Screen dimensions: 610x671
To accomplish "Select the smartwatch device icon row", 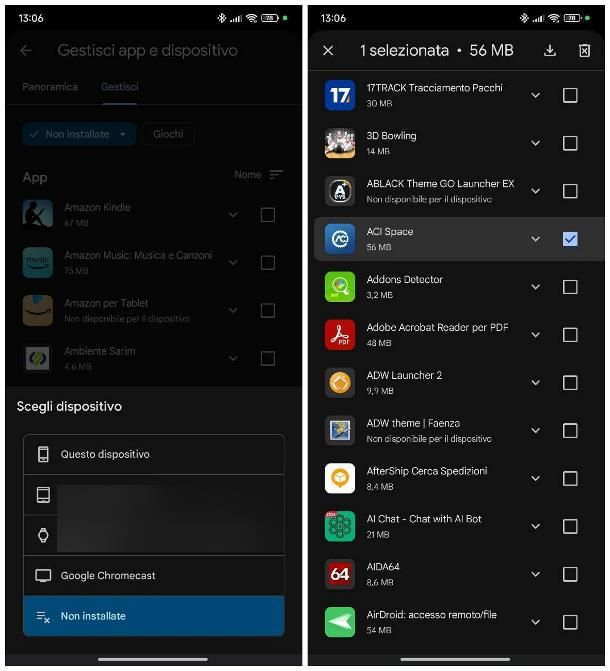I will 154,535.
